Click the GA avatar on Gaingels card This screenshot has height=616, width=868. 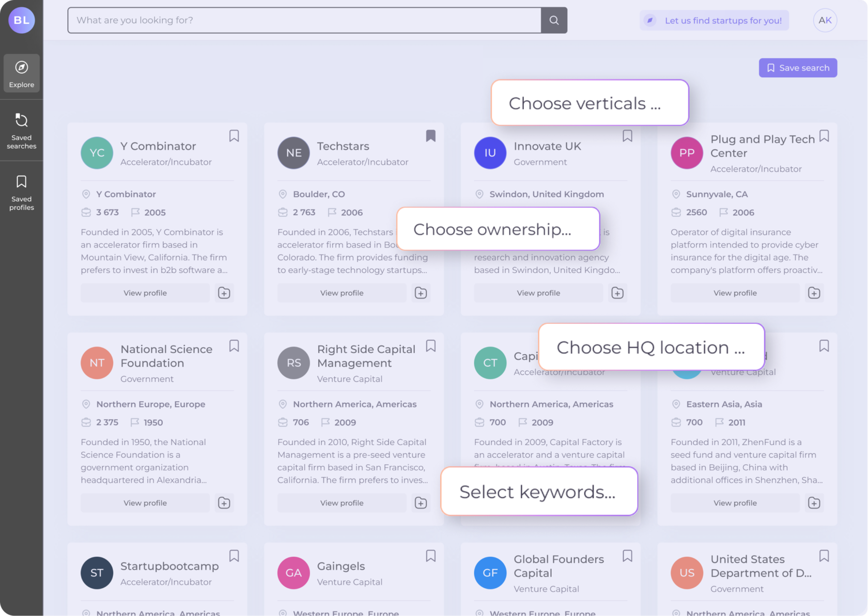(294, 573)
